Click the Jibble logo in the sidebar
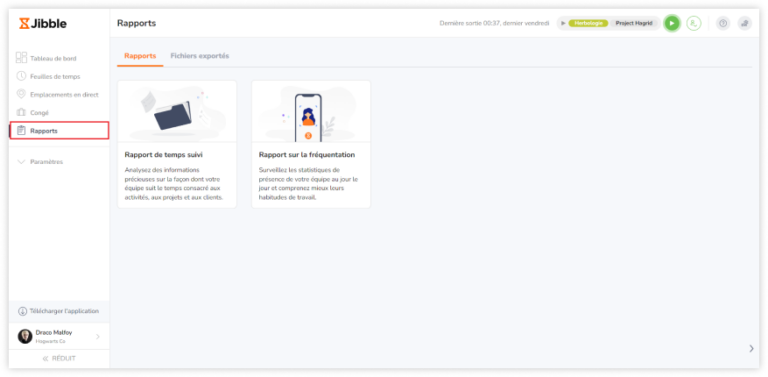The height and width of the screenshot is (377, 768). 43,24
